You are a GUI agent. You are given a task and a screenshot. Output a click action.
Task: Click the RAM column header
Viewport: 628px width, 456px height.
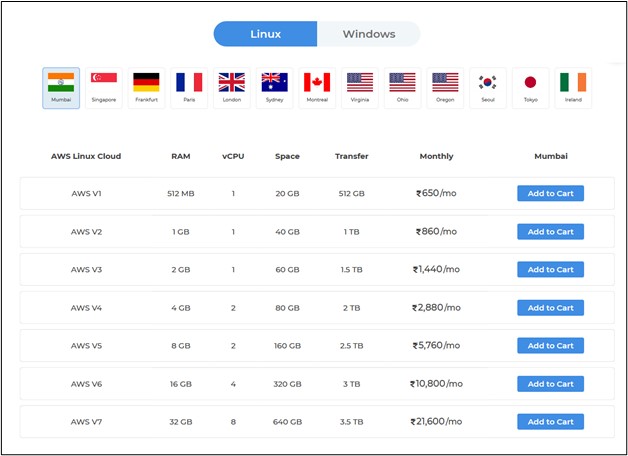pyautogui.click(x=181, y=156)
